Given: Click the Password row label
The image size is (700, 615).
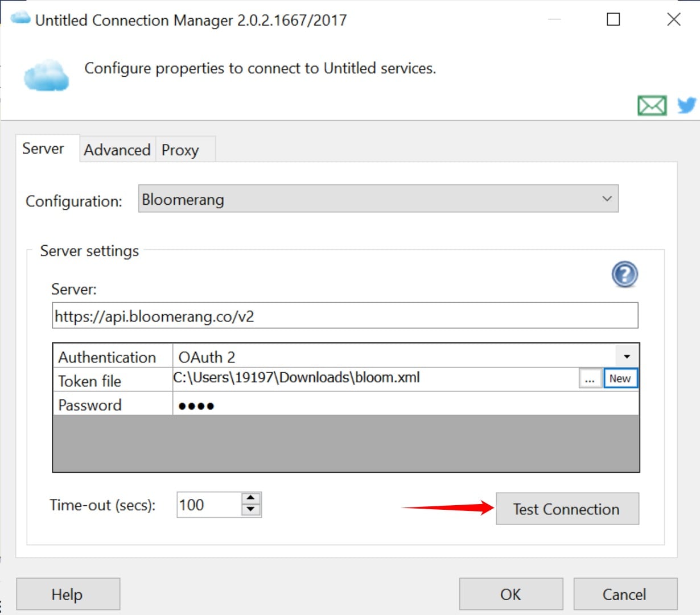Looking at the screenshot, I should [90, 405].
